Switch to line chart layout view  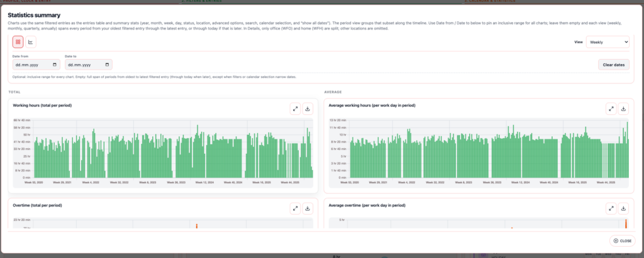tap(31, 42)
